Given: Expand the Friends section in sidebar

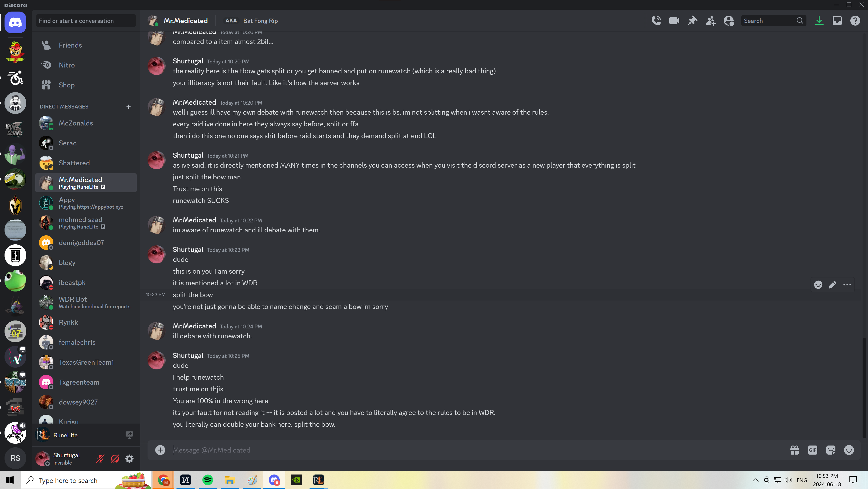Looking at the screenshot, I should pos(70,45).
